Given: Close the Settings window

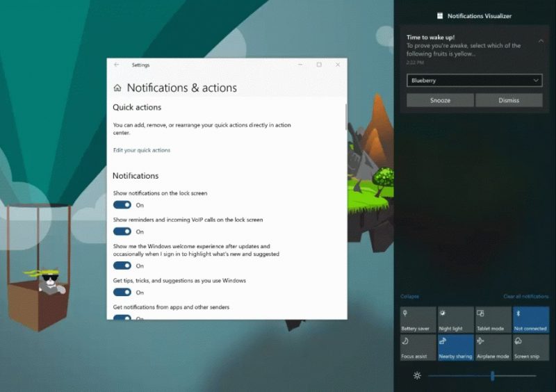Looking at the screenshot, I should point(338,65).
